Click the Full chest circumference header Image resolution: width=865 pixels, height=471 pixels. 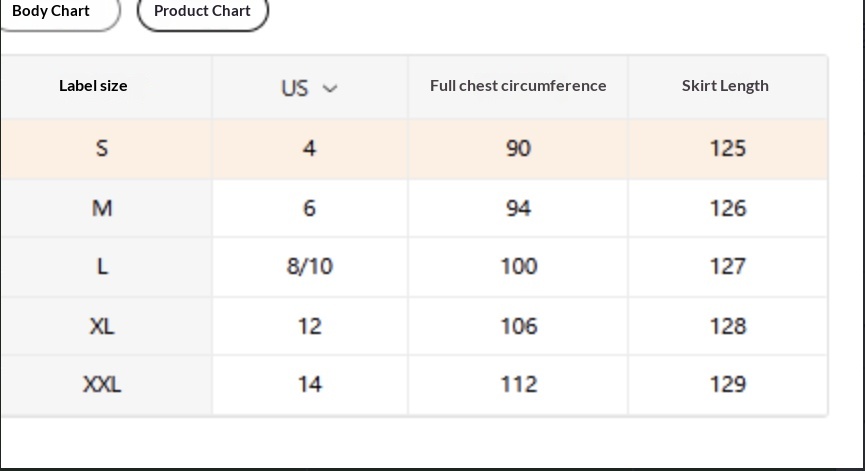coord(518,86)
